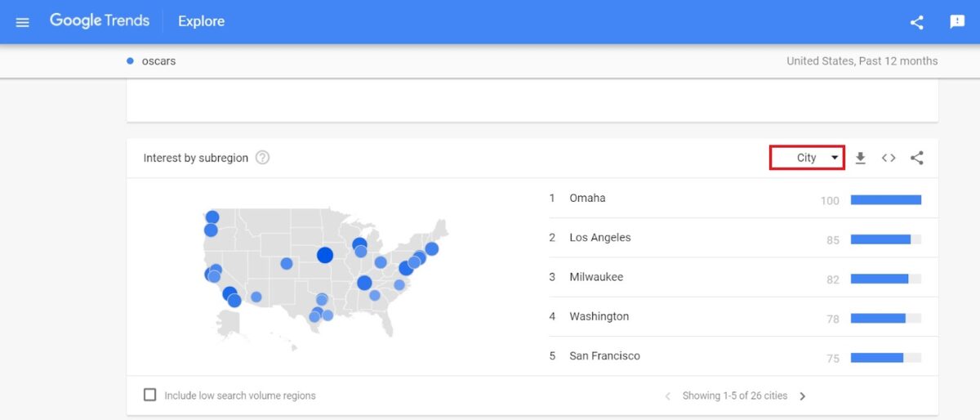Go to the next page of cities

click(802, 396)
